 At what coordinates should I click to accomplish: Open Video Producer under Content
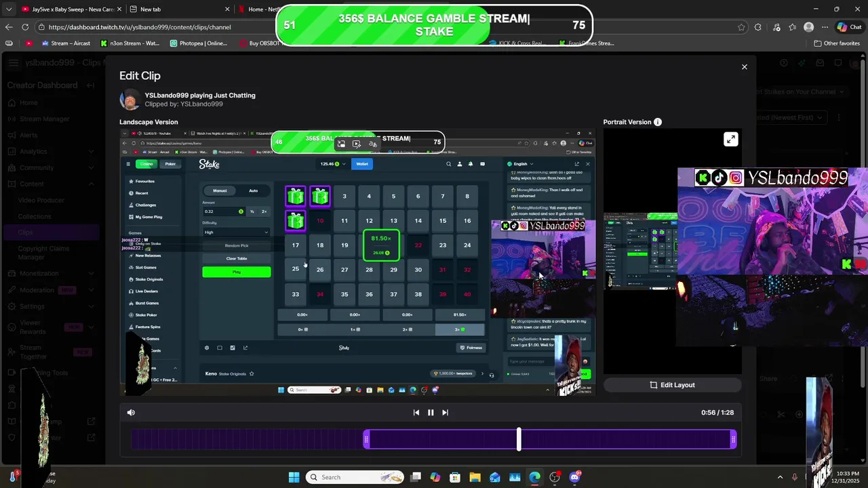(41, 201)
